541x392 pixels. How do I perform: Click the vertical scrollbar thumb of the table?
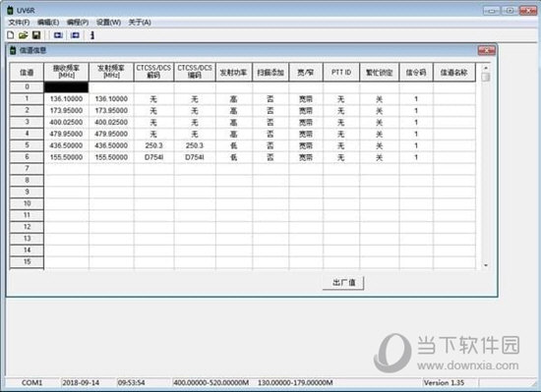[486, 78]
